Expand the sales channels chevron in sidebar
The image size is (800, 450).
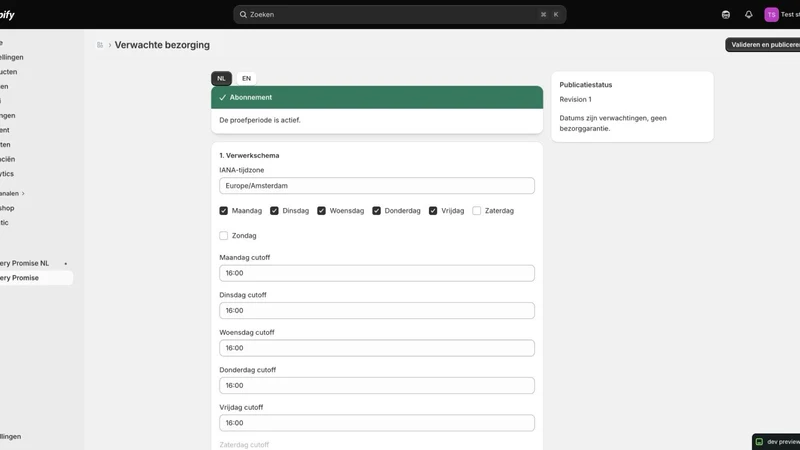tap(23, 194)
